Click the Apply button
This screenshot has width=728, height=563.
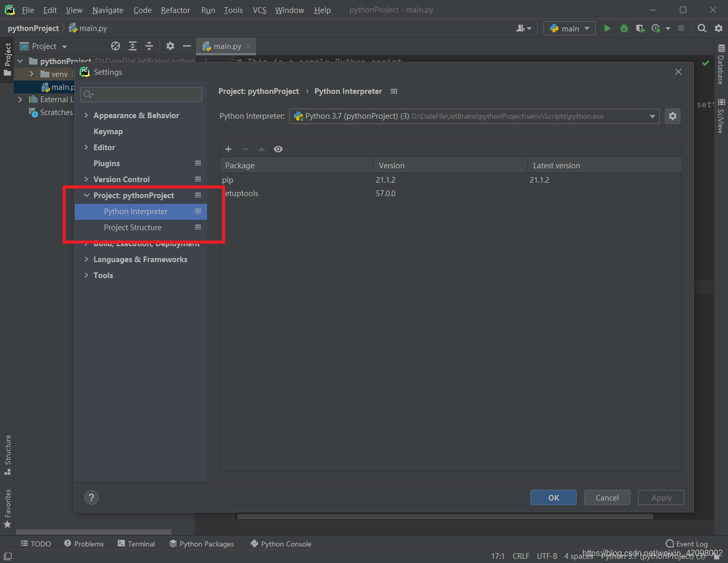pos(661,497)
